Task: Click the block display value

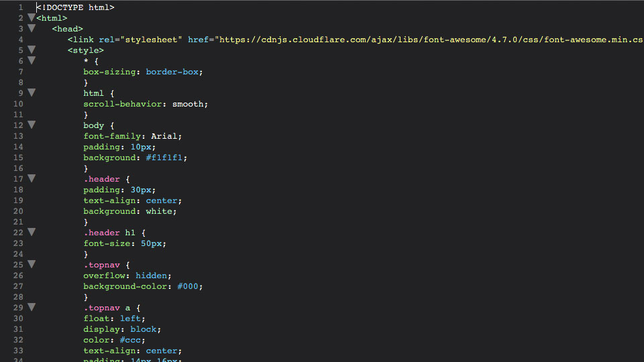Action: 144,330
